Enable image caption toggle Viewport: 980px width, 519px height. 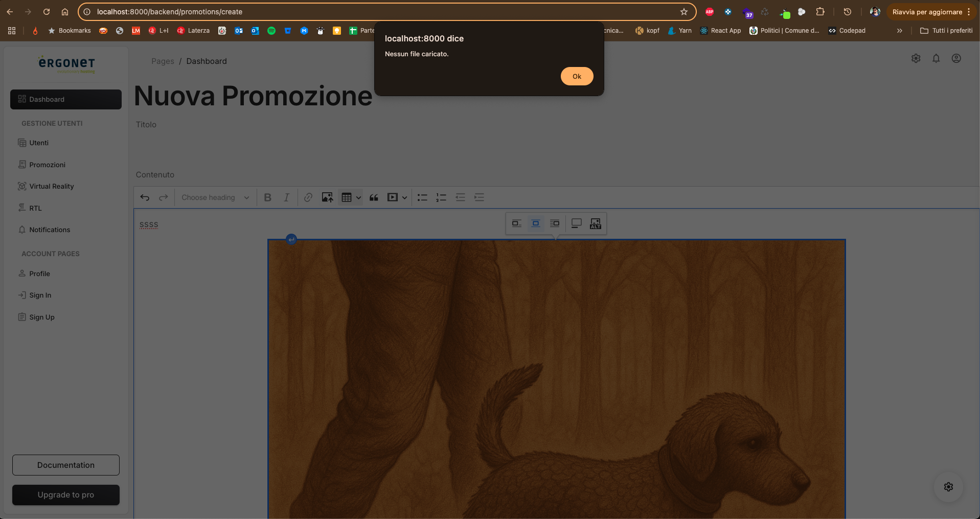point(576,223)
